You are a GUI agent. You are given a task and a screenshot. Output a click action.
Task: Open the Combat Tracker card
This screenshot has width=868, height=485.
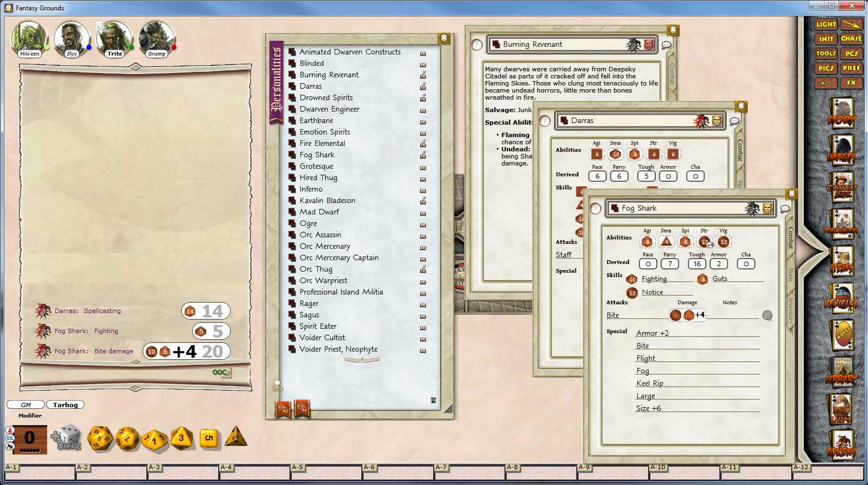[x=841, y=188]
